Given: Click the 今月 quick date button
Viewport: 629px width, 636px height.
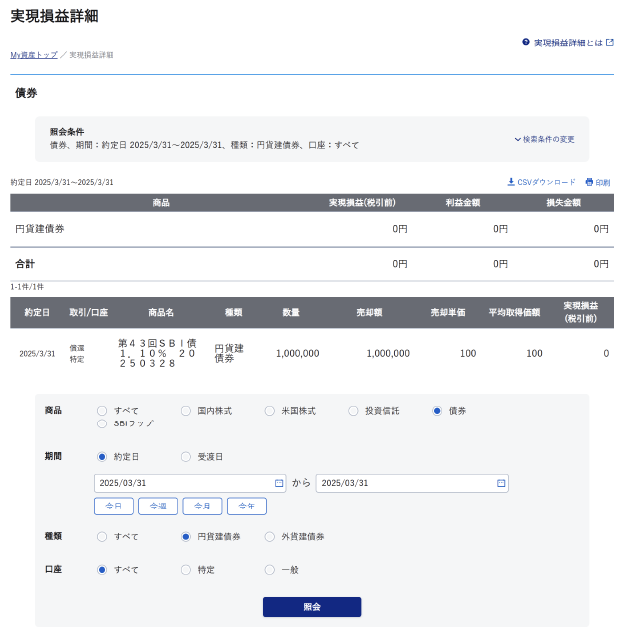Looking at the screenshot, I should 202,506.
